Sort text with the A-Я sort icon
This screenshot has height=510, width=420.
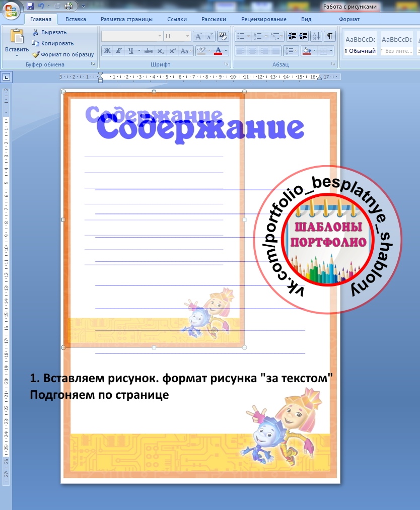click(316, 36)
